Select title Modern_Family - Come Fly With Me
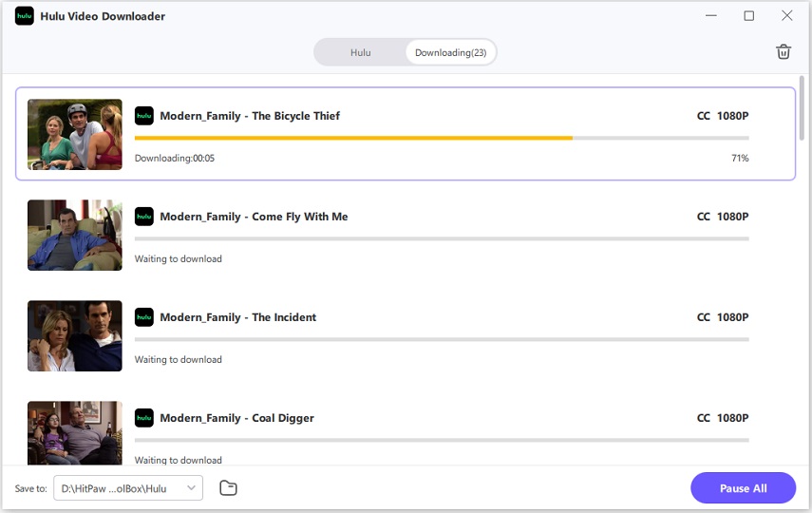Screen dimensions: 812x513 [254, 217]
